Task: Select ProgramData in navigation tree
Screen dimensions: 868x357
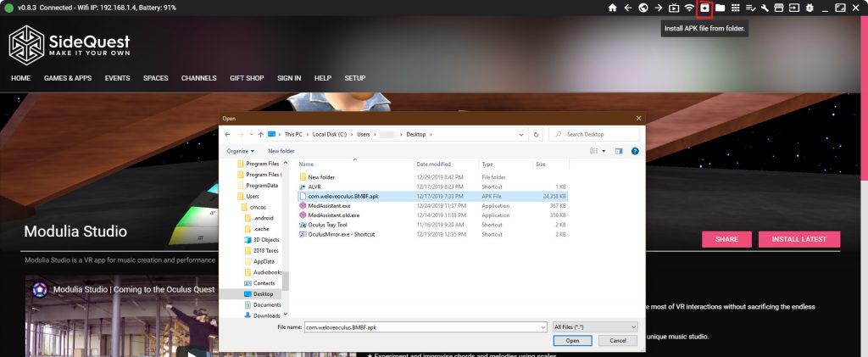Action: pyautogui.click(x=258, y=186)
